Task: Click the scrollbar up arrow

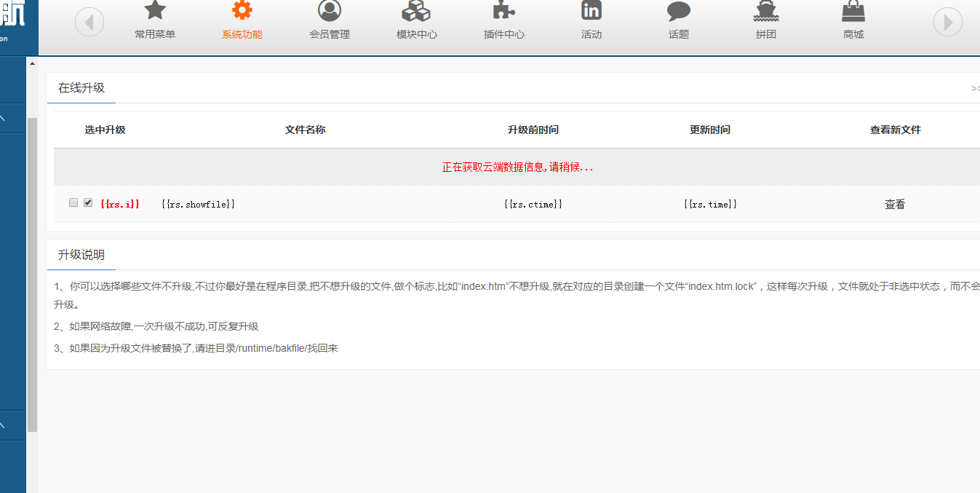Action: click(32, 64)
